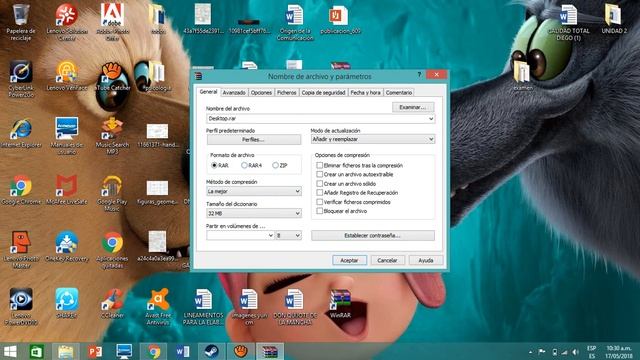Open the Adobe Reader desktop shortcut
Screen dimensions: 640x360
pyautogui.click(x=112, y=22)
